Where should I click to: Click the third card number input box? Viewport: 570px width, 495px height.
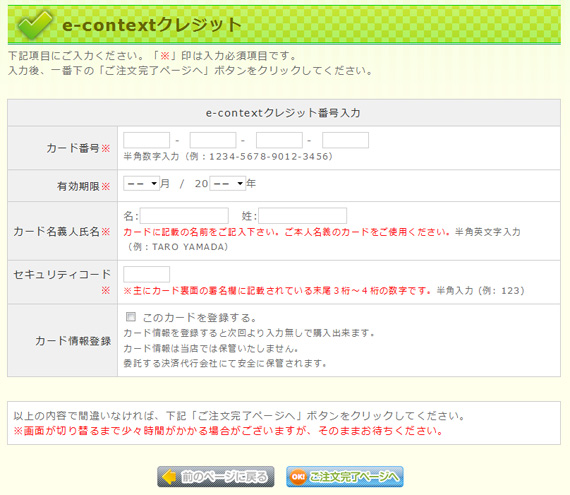279,140
